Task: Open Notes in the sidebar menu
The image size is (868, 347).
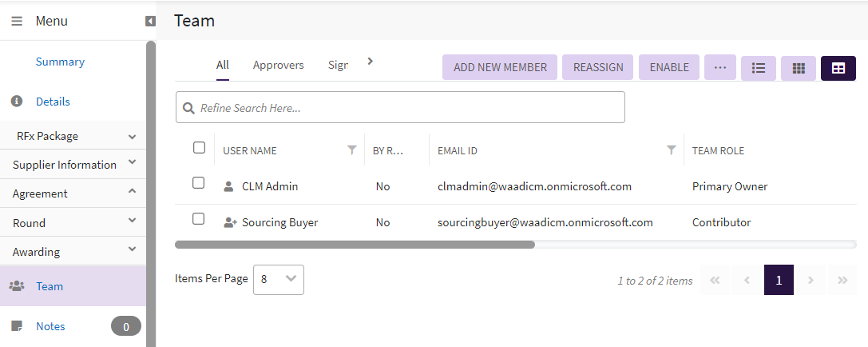Action: click(x=50, y=326)
